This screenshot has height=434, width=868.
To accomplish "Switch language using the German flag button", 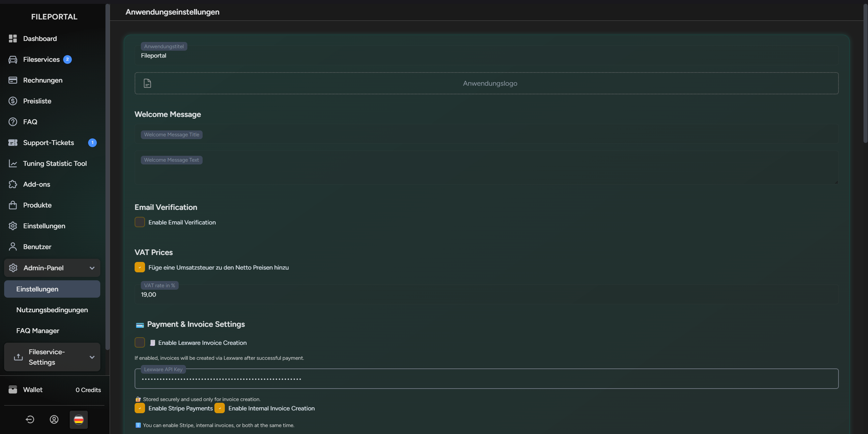I will coord(79,419).
